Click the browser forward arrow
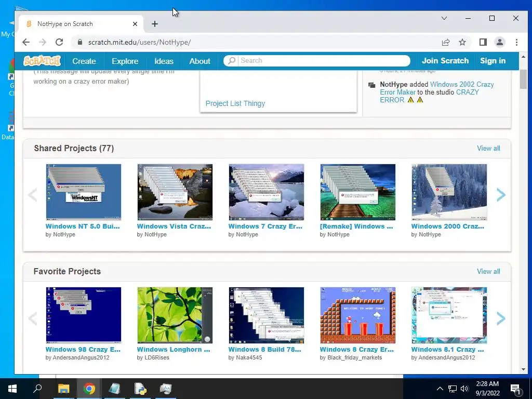 point(43,42)
